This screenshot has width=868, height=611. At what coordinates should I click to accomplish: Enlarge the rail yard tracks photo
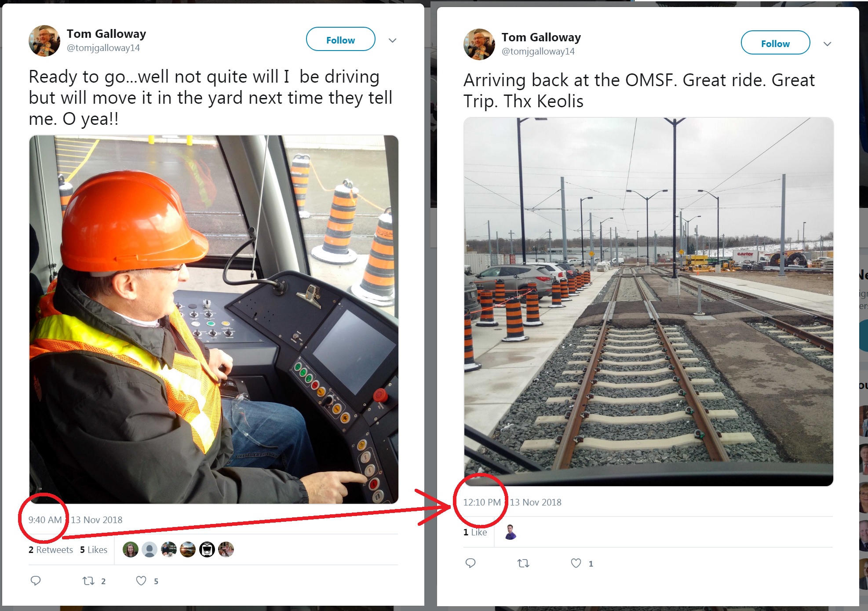pyautogui.click(x=649, y=302)
